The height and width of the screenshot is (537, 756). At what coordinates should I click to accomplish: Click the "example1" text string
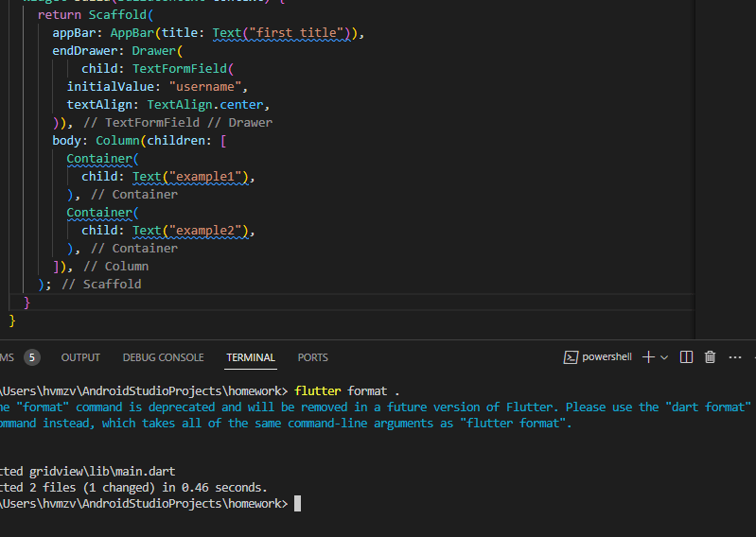click(x=205, y=176)
